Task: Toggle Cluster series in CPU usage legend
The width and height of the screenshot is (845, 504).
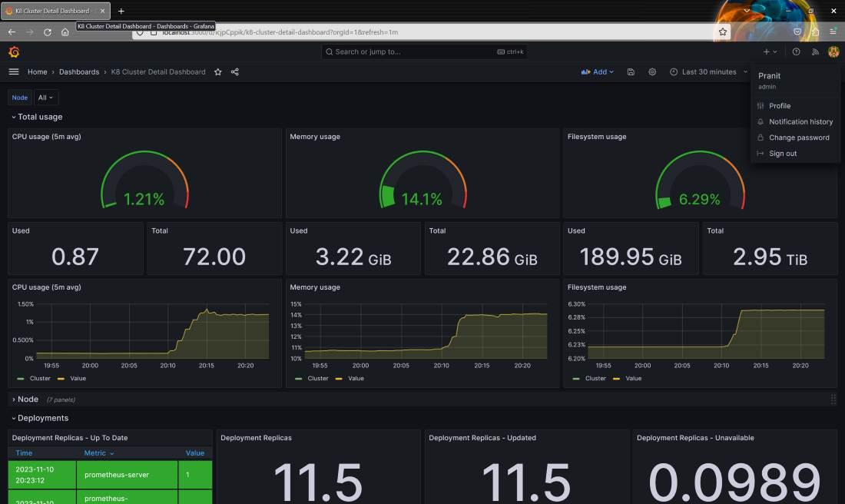Action: coord(39,379)
